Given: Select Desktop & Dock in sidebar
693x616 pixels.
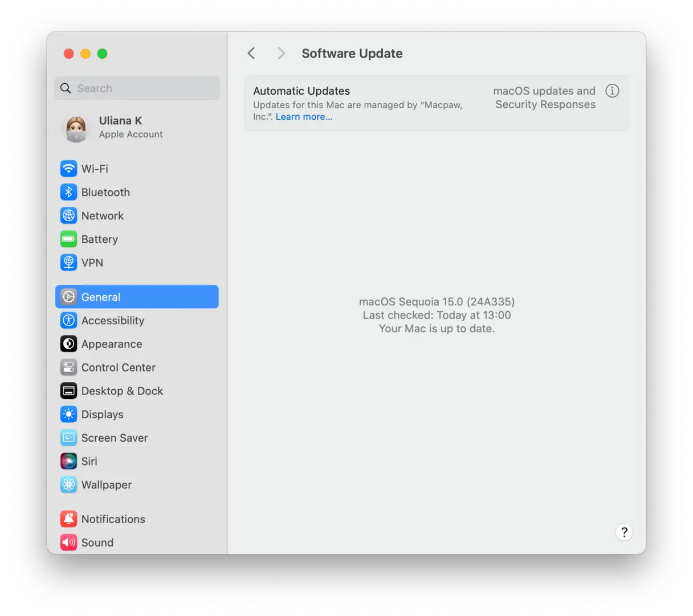Looking at the screenshot, I should pos(122,391).
